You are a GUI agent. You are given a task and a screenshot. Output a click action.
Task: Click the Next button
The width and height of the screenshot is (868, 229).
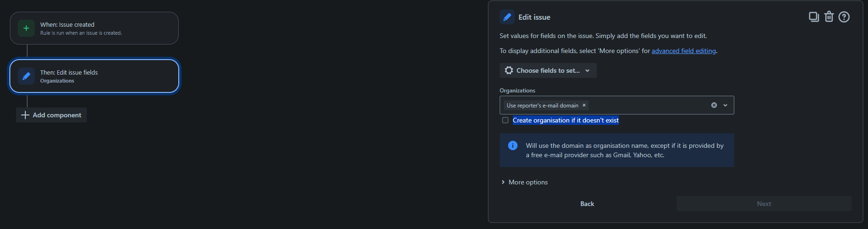click(764, 204)
